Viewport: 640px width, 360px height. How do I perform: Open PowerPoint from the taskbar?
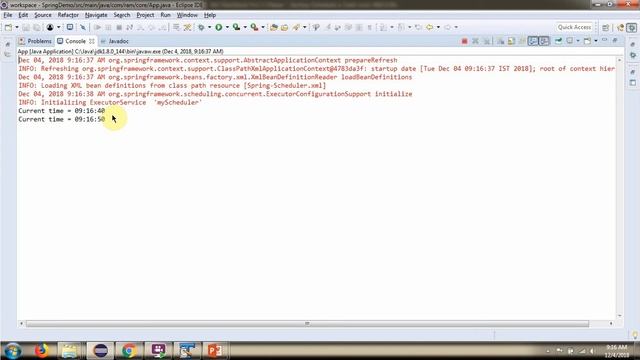pos(215,350)
